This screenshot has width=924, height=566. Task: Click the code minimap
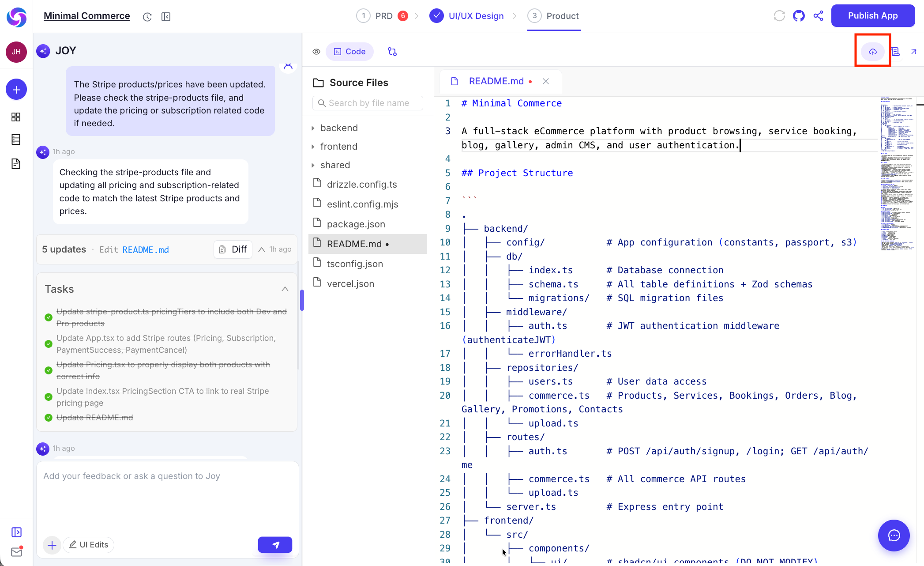(x=897, y=174)
